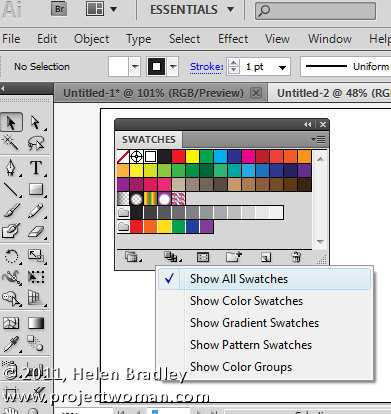
Task: Open the Window menu
Action: [x=330, y=39]
